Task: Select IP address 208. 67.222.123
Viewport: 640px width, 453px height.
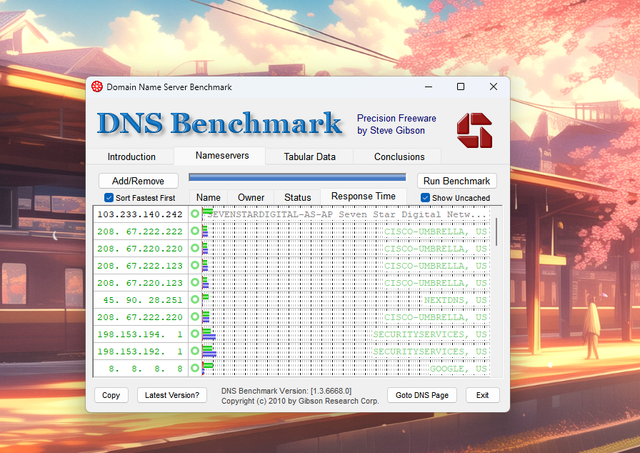Action: (140, 266)
